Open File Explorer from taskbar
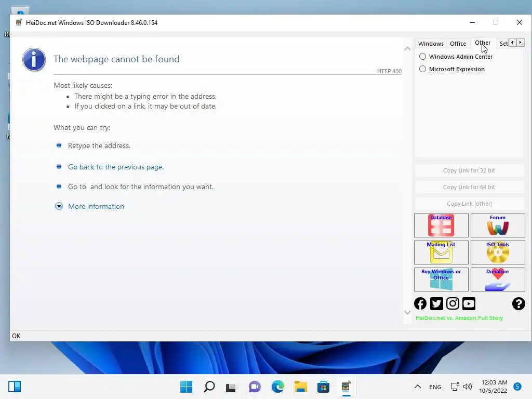The width and height of the screenshot is (532, 399). (x=301, y=387)
